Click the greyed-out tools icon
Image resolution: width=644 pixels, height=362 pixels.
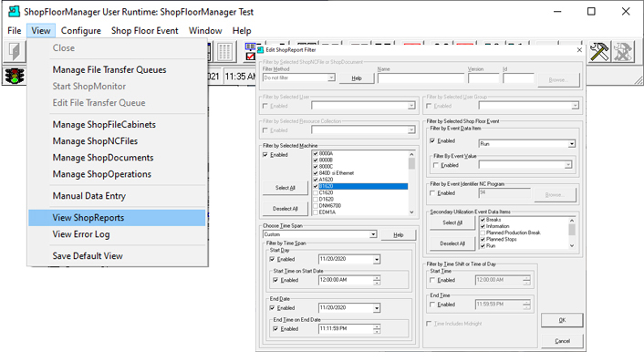click(623, 52)
